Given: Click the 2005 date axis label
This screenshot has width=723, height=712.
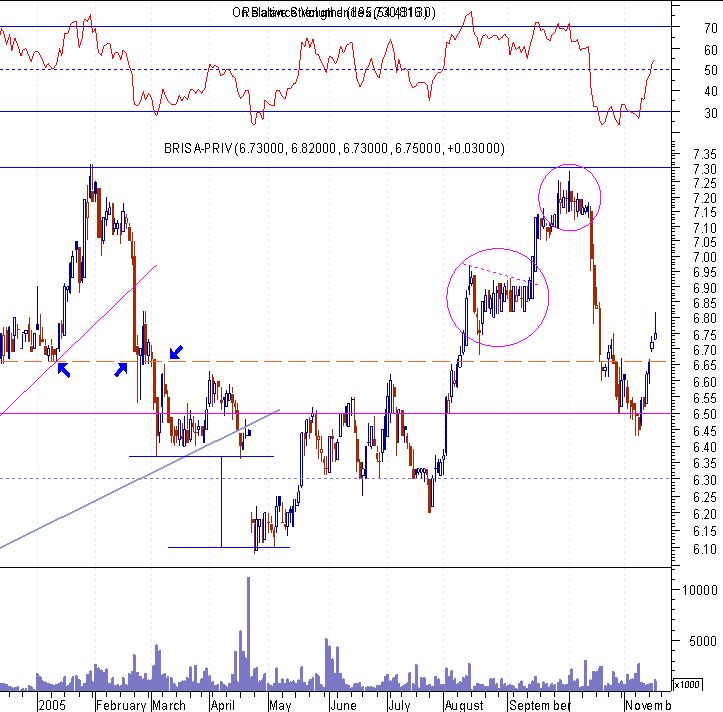Looking at the screenshot, I should click(52, 705).
